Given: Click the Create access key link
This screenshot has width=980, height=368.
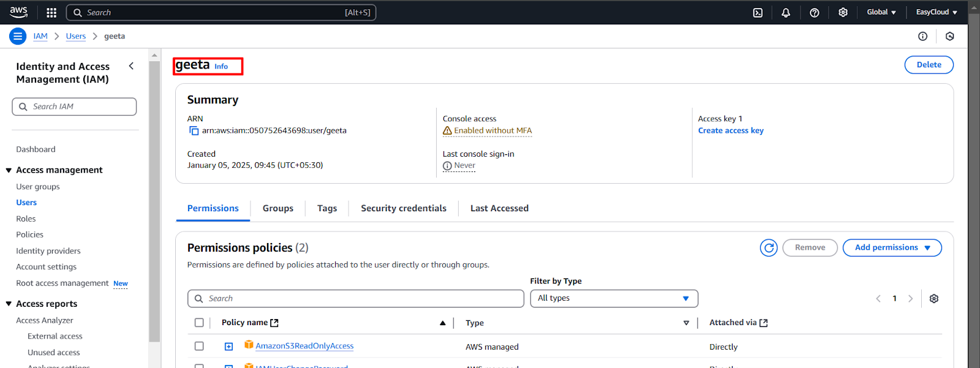Looking at the screenshot, I should click(x=731, y=130).
